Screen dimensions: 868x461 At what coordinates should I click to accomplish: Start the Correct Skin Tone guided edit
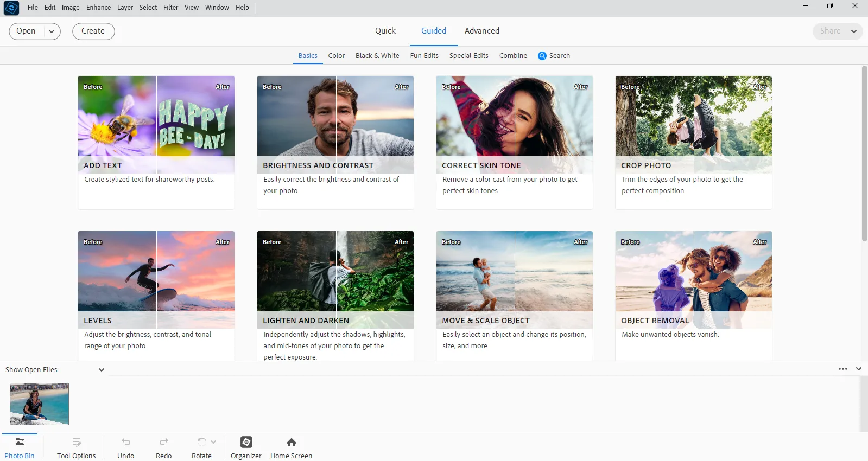[515, 143]
